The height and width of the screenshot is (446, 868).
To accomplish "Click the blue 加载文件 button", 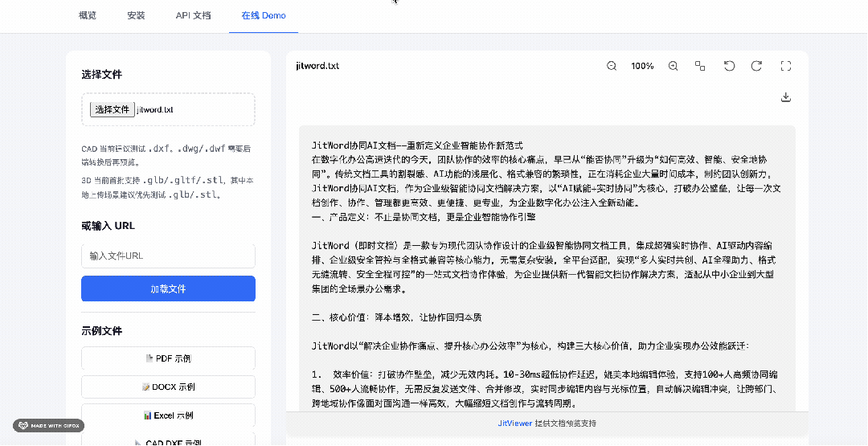I will [168, 288].
